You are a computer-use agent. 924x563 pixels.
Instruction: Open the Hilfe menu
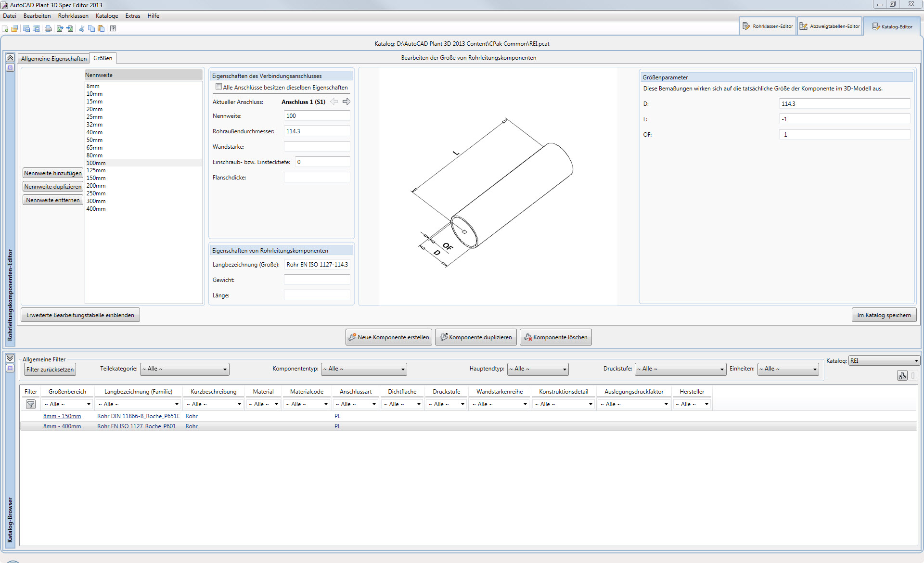(154, 16)
